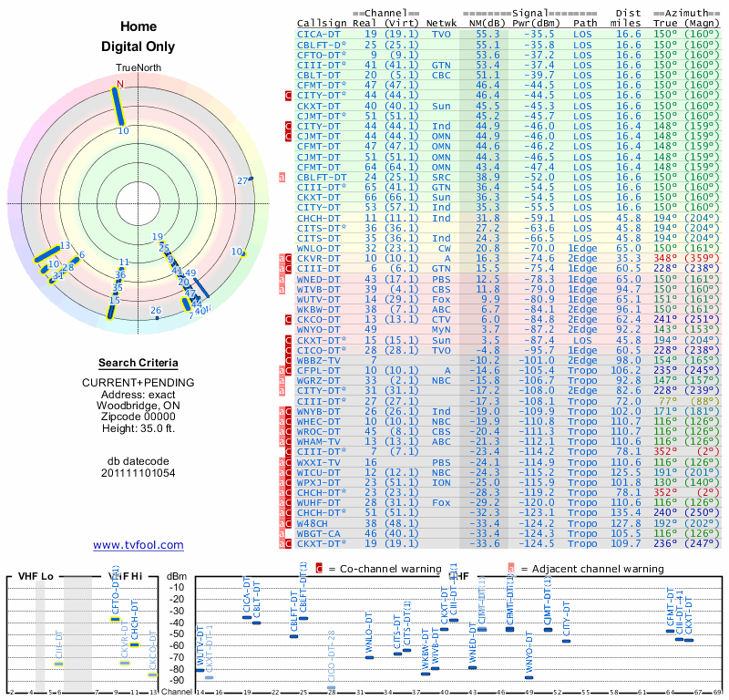
Task: Click the Adjacent channel warning legend a icon
Action: [511, 569]
